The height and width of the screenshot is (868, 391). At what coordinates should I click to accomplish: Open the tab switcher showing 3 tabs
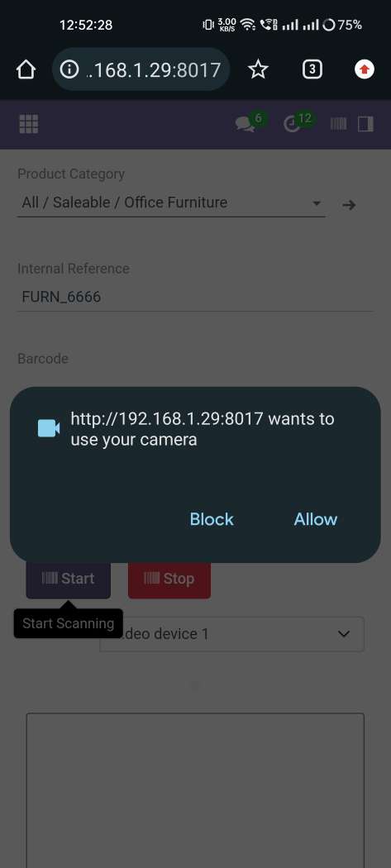point(312,69)
